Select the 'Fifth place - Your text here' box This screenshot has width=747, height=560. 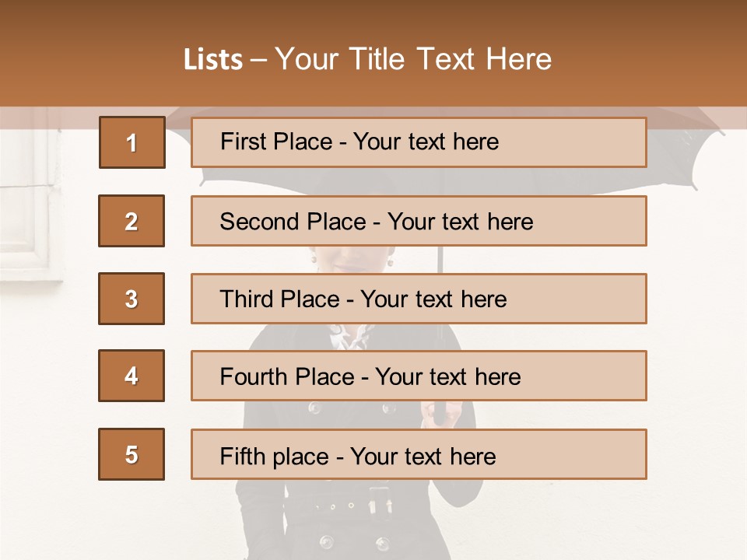pyautogui.click(x=419, y=454)
